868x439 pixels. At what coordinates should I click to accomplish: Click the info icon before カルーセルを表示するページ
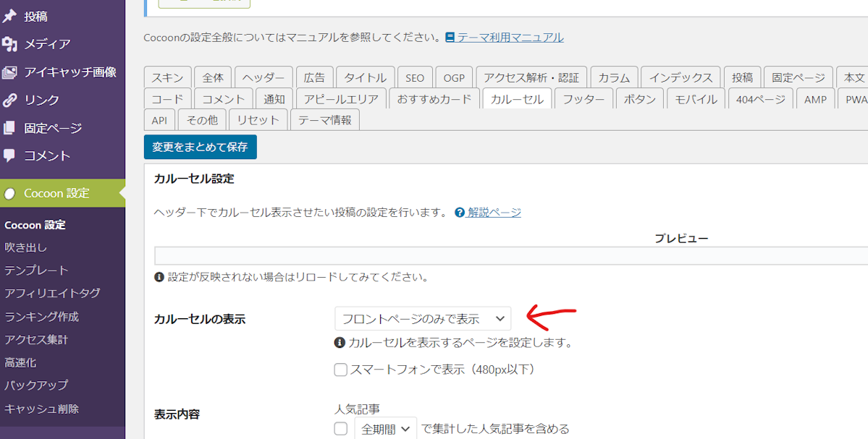[340, 343]
